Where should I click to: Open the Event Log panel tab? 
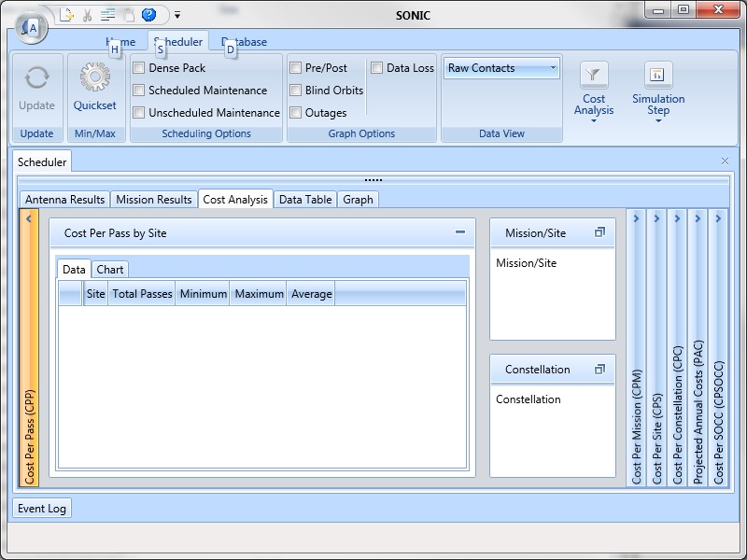pyautogui.click(x=42, y=508)
